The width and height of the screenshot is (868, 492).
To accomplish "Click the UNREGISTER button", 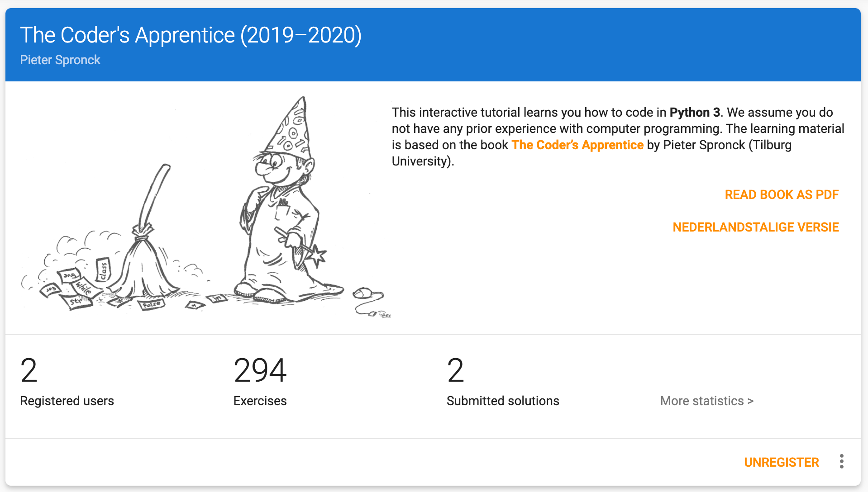I will click(781, 462).
